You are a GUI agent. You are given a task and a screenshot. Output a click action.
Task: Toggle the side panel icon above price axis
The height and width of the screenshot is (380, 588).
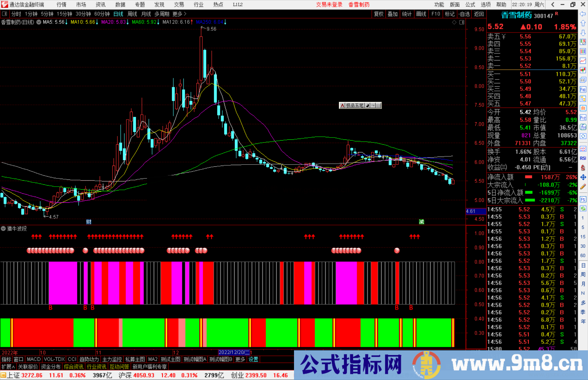point(462,22)
